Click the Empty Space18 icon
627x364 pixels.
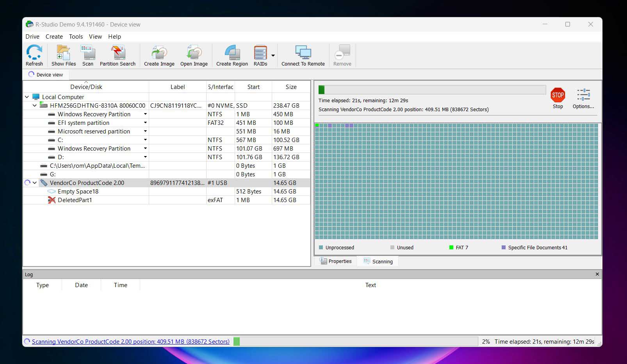click(x=52, y=192)
